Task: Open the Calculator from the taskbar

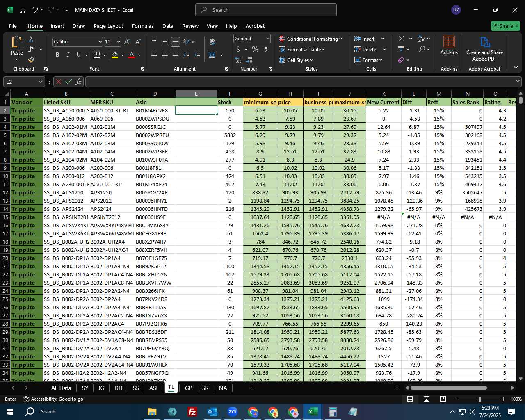Action: click(x=333, y=411)
